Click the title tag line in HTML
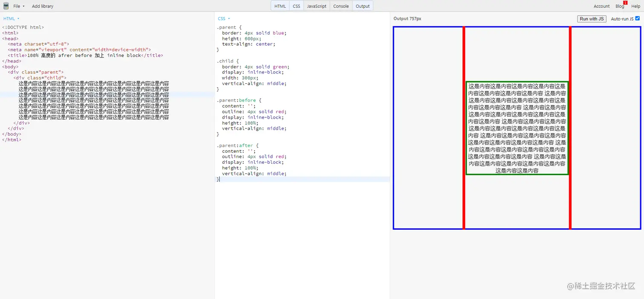Screen dimensions: 644x299 (x=85, y=55)
